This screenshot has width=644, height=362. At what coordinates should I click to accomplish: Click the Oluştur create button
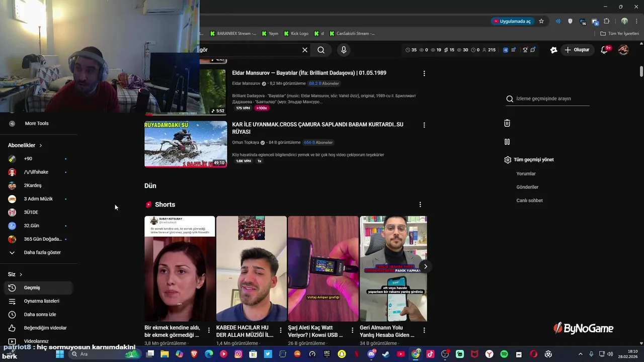[577, 50]
